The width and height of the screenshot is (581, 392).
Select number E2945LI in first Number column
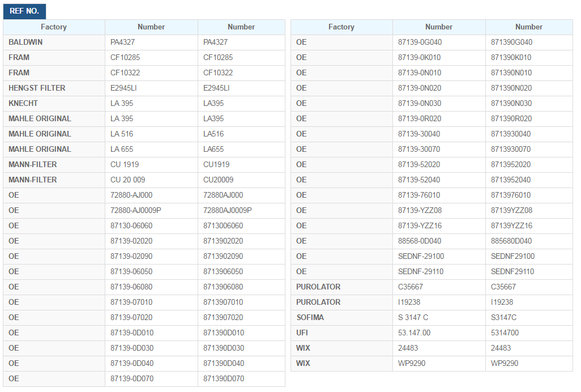tap(123, 88)
